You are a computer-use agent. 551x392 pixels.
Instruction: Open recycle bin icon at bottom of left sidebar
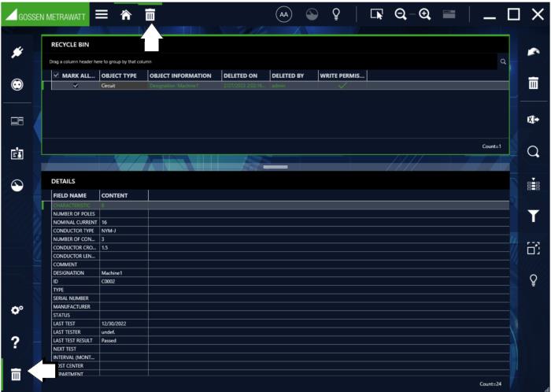coord(16,375)
